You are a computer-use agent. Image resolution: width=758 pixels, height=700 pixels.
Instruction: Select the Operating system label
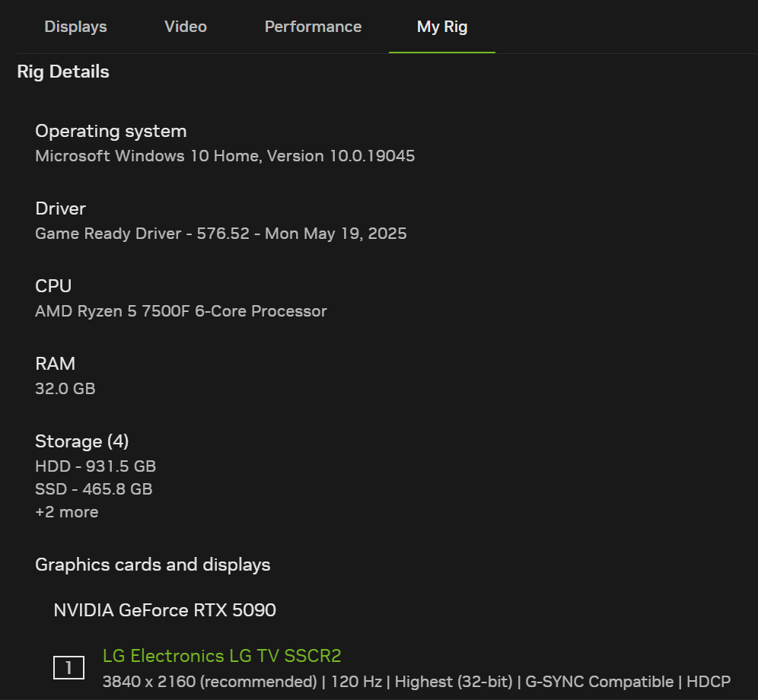(110, 132)
